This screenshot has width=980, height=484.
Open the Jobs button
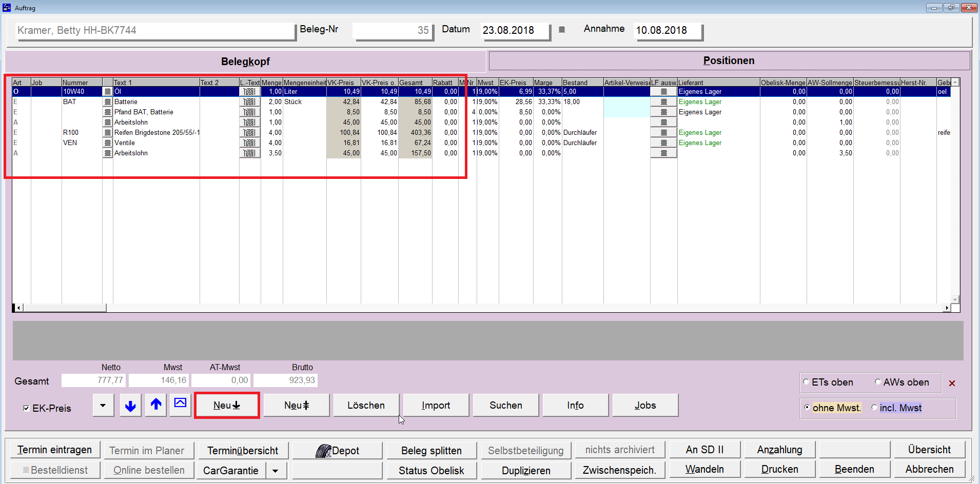click(x=645, y=405)
